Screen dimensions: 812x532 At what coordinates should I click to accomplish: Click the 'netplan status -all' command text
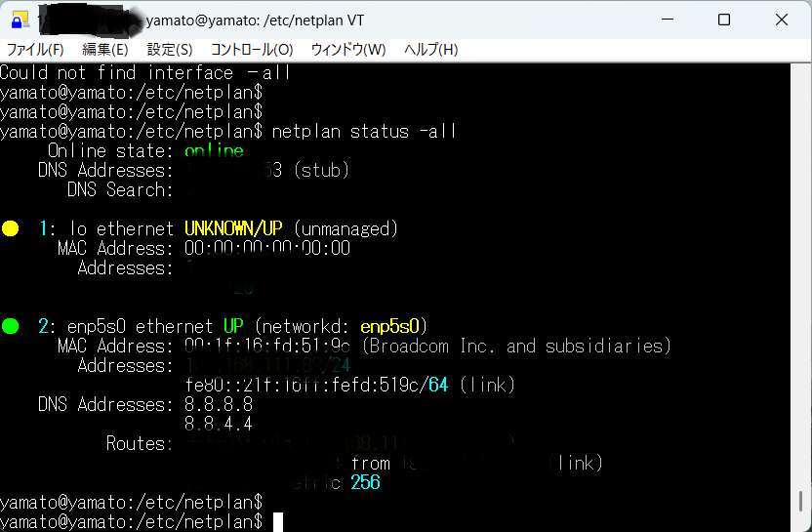pyautogui.click(x=364, y=132)
